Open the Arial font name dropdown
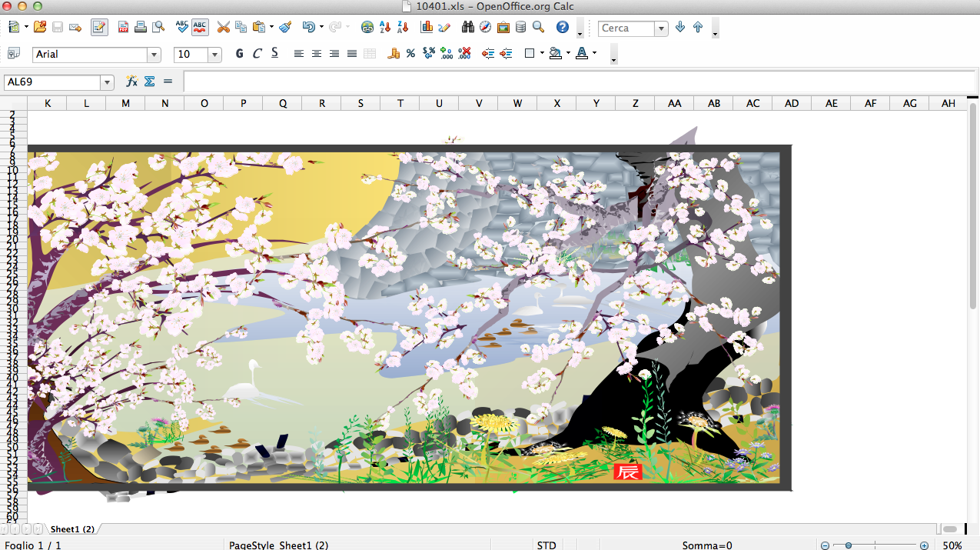The width and height of the screenshot is (980, 550). 154,55
